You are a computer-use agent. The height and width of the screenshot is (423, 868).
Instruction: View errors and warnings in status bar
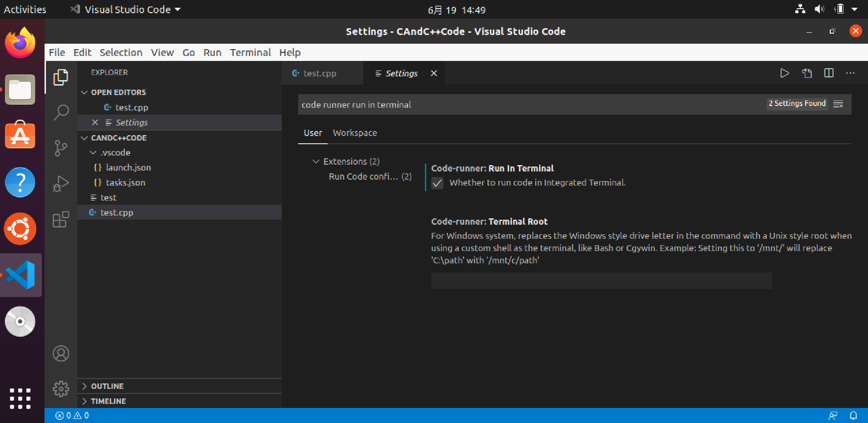click(x=72, y=415)
